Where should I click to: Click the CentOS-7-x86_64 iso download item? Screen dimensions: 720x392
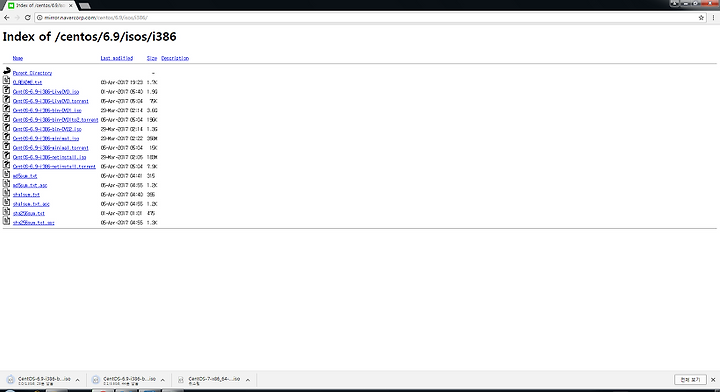(x=214, y=380)
